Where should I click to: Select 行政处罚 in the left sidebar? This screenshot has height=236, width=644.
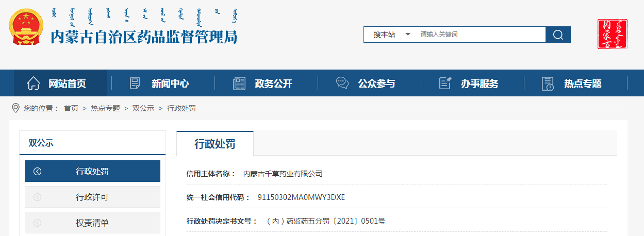tap(92, 171)
